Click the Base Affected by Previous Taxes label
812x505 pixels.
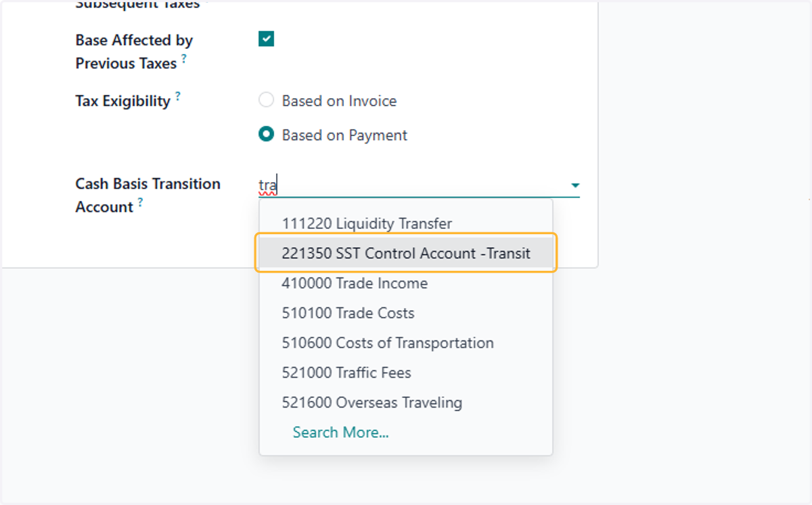tap(134, 51)
